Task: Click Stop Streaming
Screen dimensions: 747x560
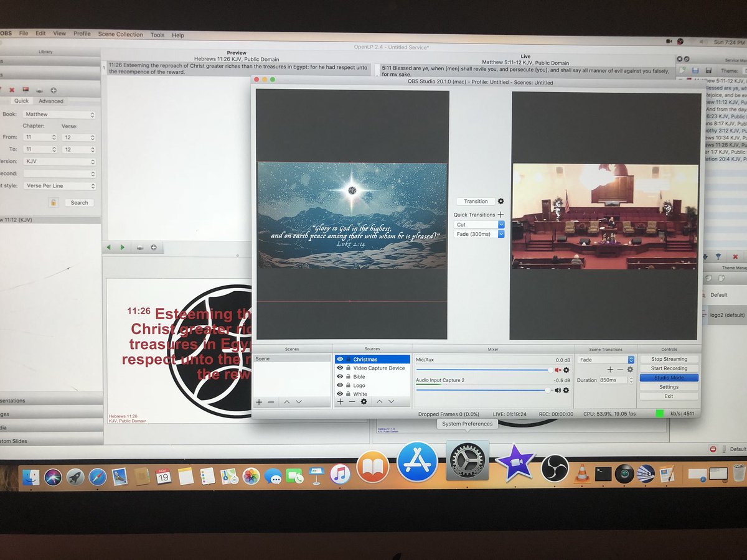Action: click(x=669, y=359)
